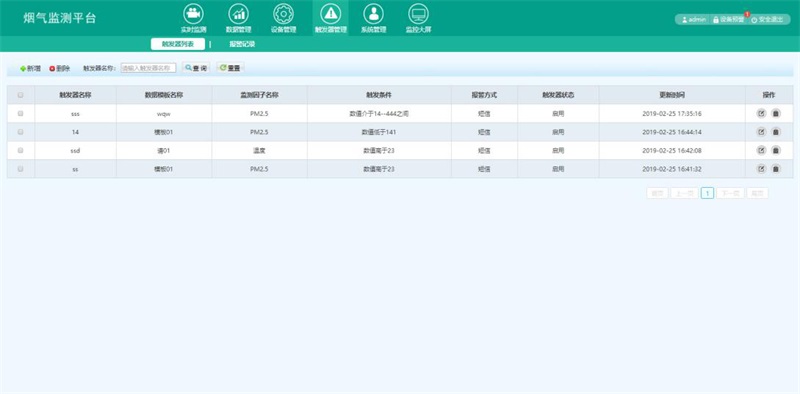Open the 设备管理 gear icon
Image resolution: width=800 pixels, height=394 pixels.
pyautogui.click(x=283, y=14)
